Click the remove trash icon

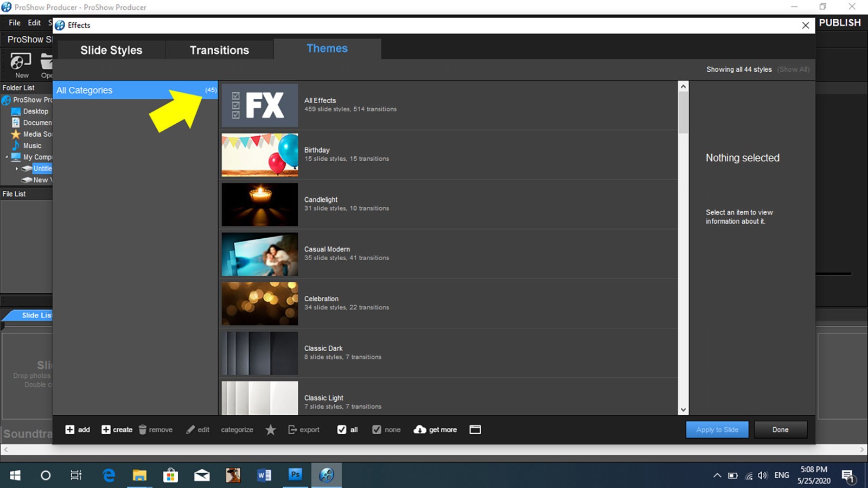coord(143,429)
